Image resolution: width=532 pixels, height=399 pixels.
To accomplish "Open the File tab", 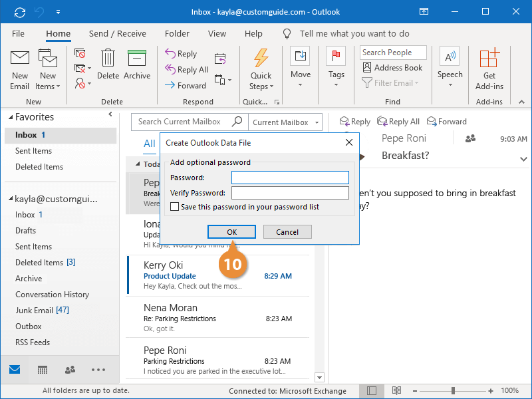I will tap(18, 34).
